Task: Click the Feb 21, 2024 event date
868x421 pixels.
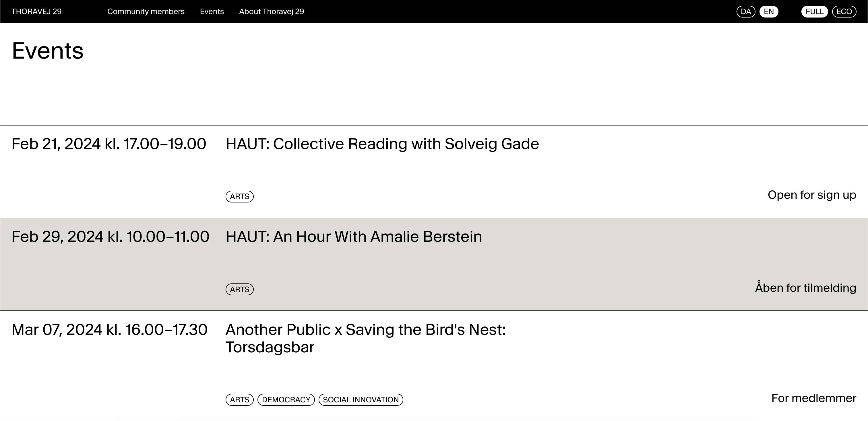Action: coord(109,144)
